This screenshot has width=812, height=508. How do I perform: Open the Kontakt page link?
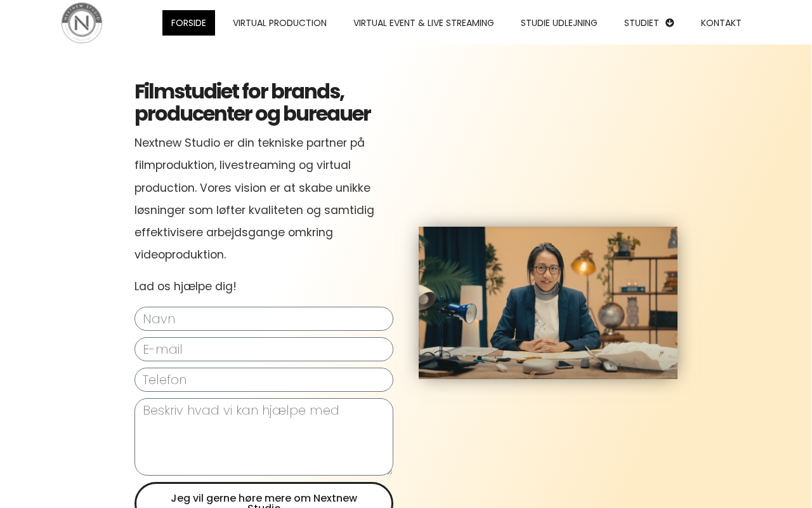(x=721, y=23)
